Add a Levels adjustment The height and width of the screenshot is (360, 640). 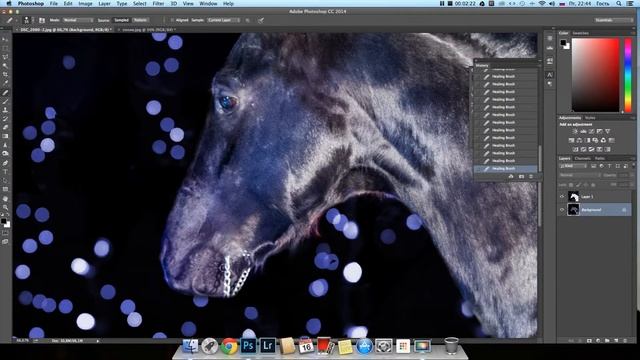(583, 131)
